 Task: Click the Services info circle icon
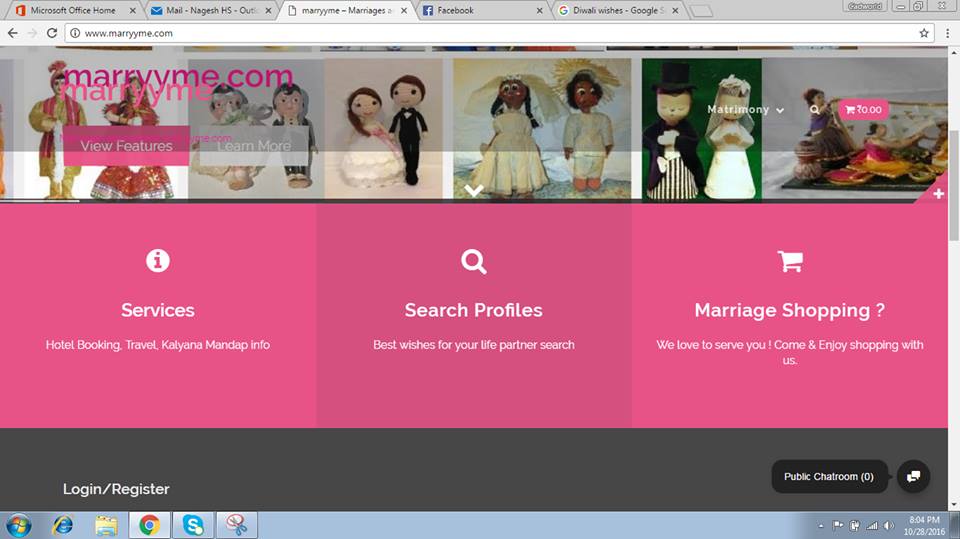click(158, 261)
